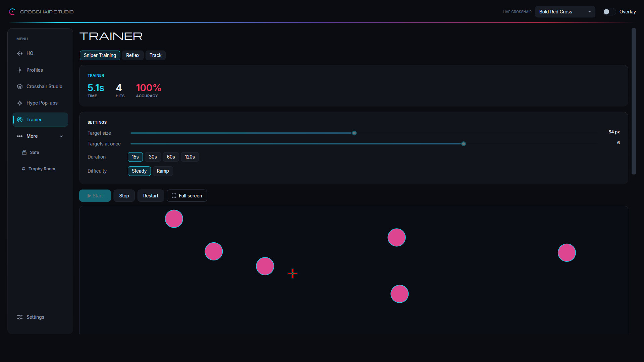
Task: Select the 60s duration option
Action: [171, 157]
